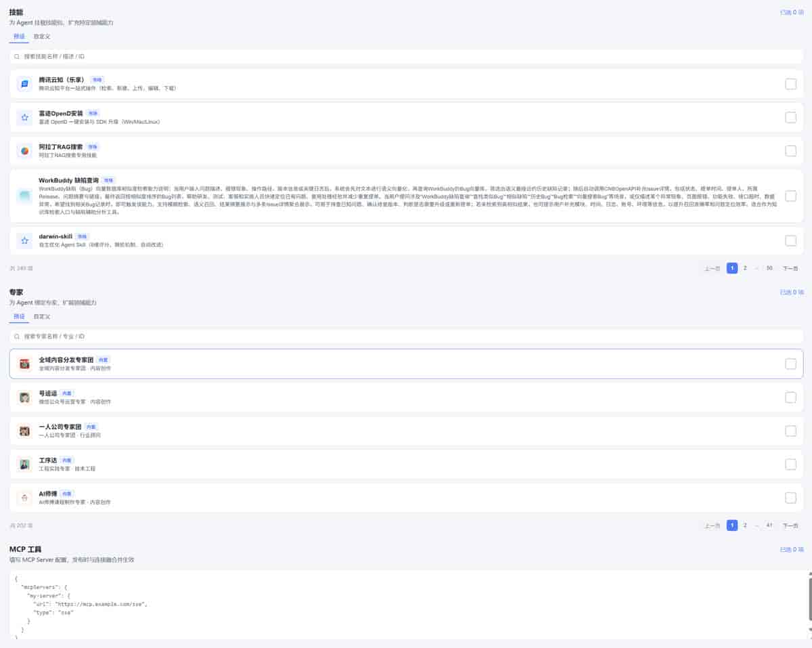Switch to 自定义 tab under 技能
812x648 pixels.
tap(42, 37)
